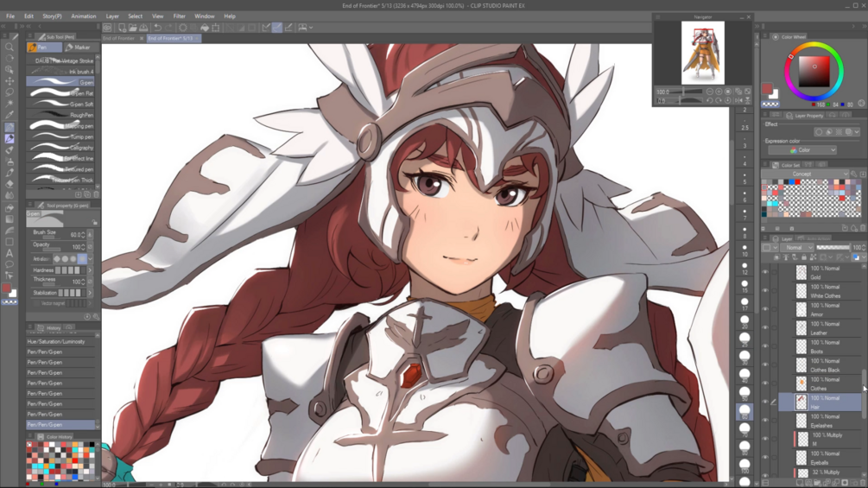Select the Move layer tool
The image size is (868, 488).
click(x=10, y=81)
